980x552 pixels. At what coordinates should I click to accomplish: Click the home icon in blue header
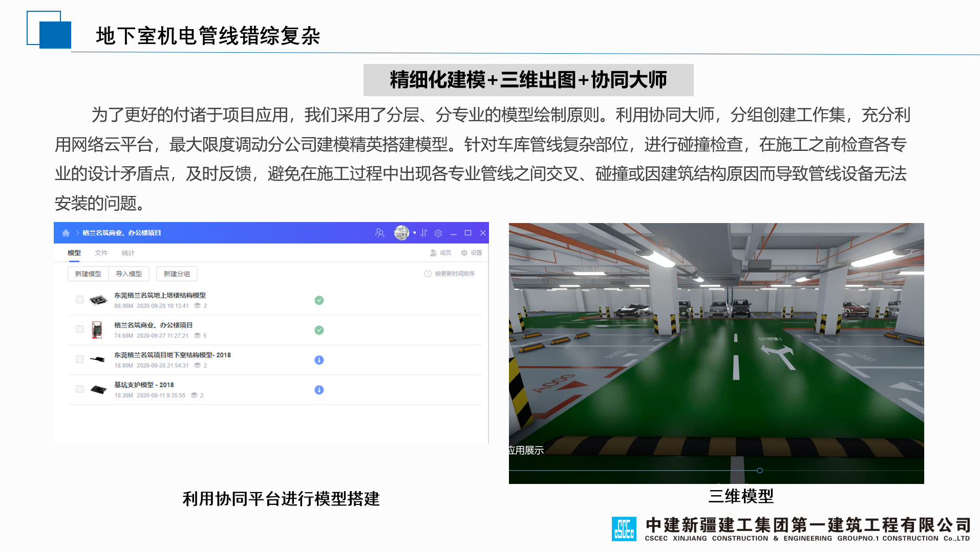point(66,233)
